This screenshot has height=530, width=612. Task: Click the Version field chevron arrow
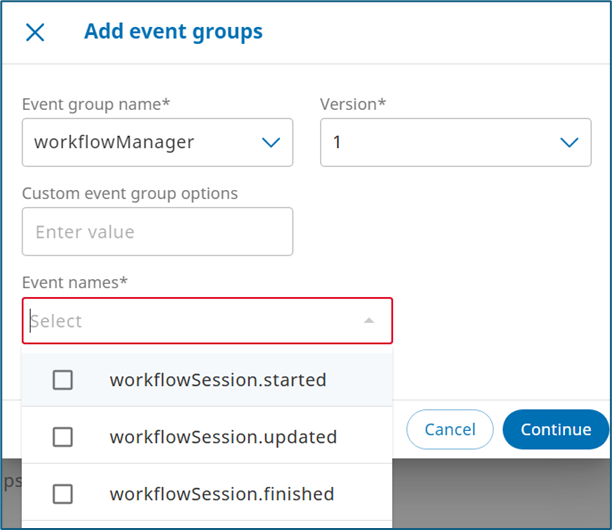tap(569, 142)
